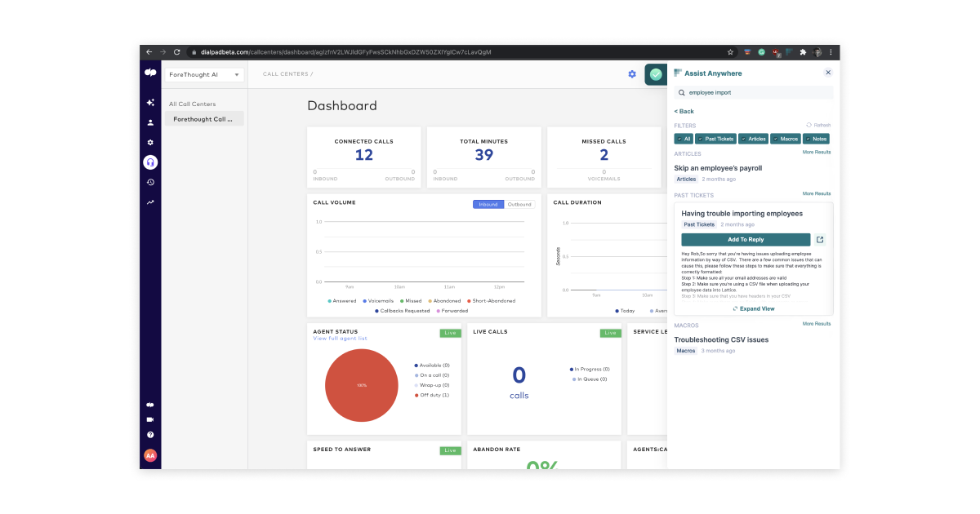
Task: Toggle the Articles filter checkbox
Action: click(x=753, y=139)
